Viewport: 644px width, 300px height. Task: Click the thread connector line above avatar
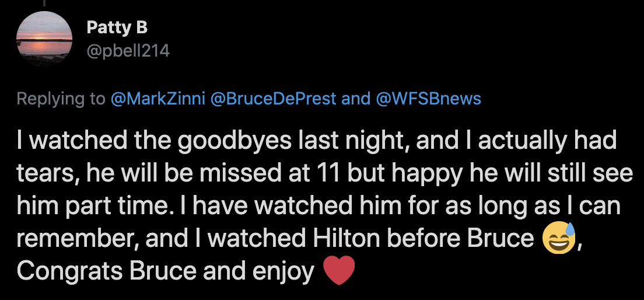[44, 3]
